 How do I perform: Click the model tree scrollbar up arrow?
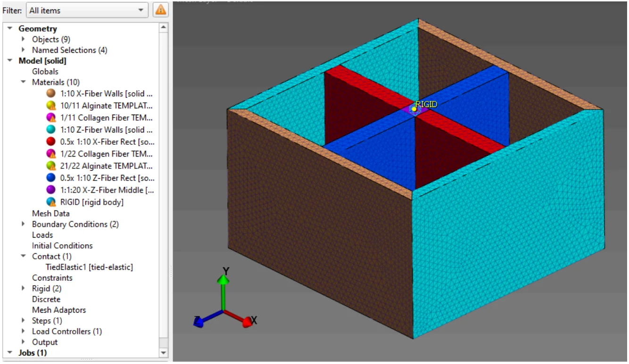163,27
